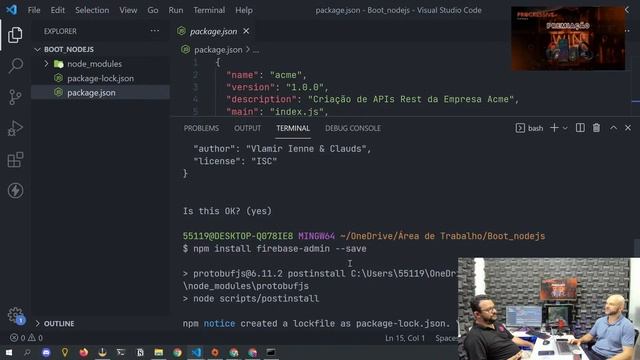Create a new terminal with plus icon

tap(554, 128)
